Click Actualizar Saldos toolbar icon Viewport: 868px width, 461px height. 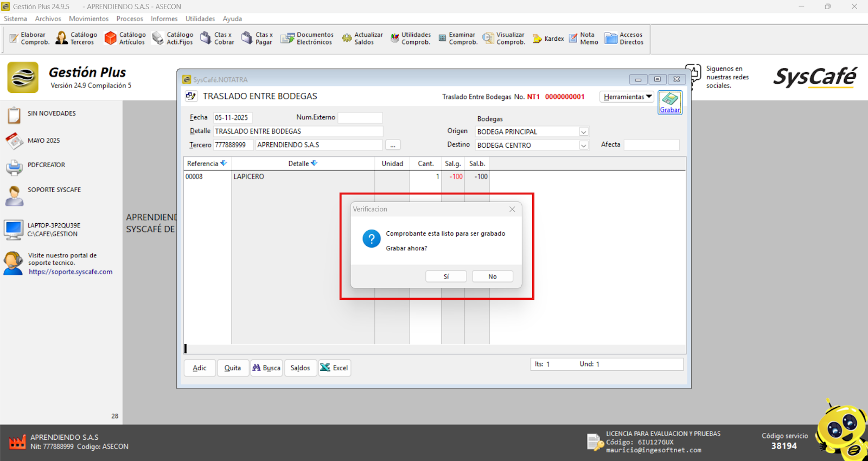click(362, 38)
